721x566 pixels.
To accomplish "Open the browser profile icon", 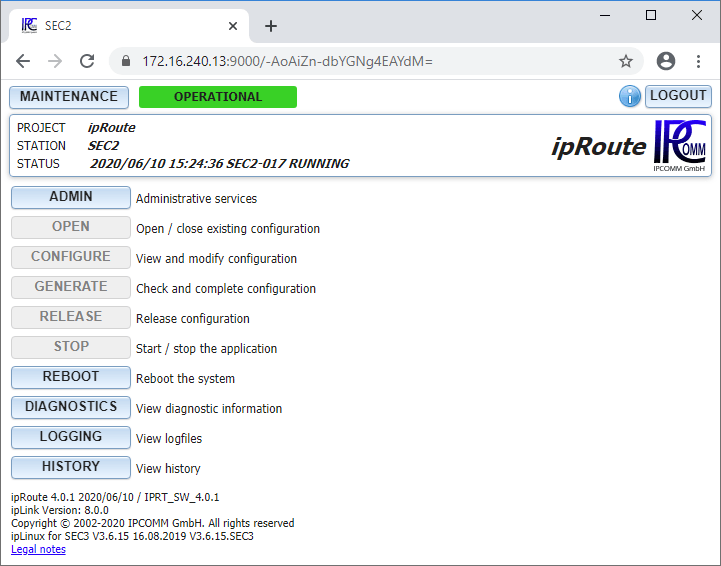I will coord(665,61).
